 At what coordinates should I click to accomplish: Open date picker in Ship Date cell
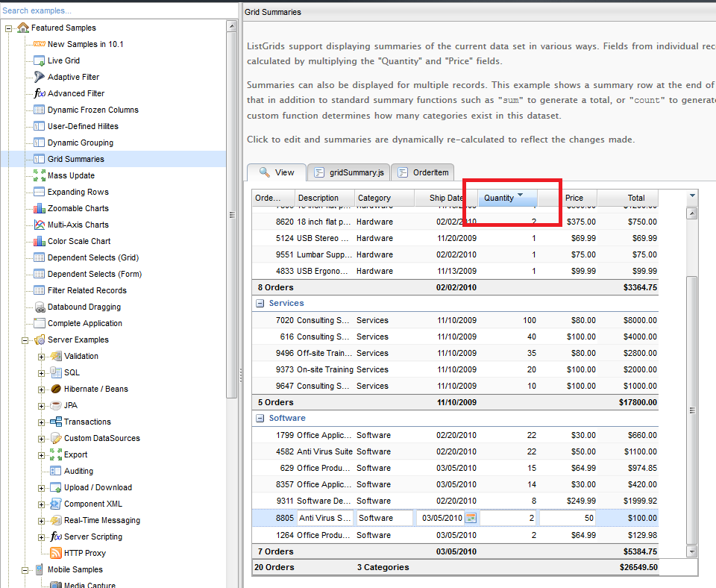(471, 518)
